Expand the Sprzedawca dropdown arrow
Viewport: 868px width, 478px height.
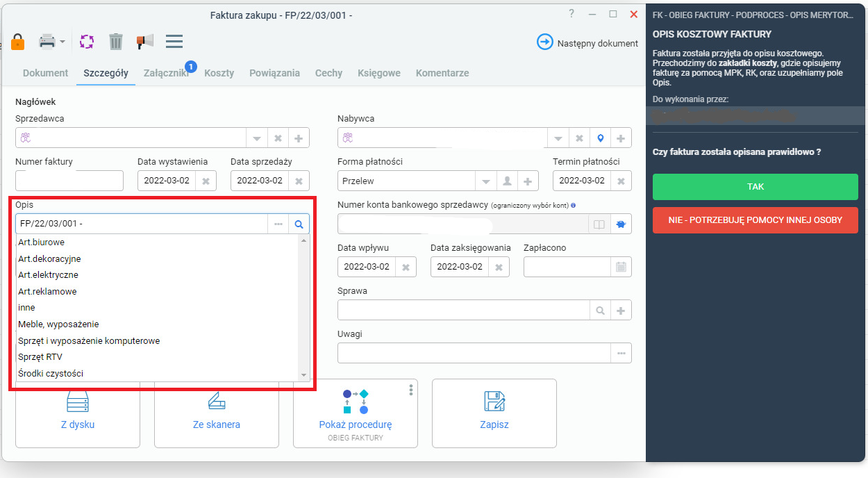pos(257,138)
